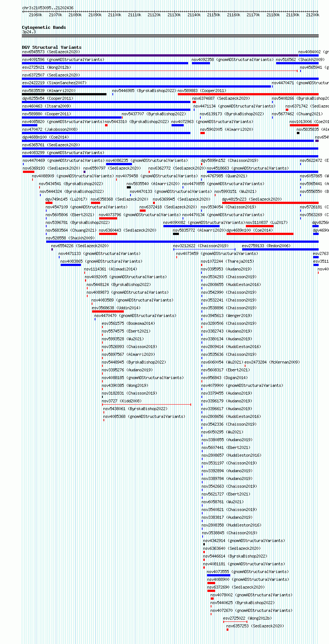Viewport: 329px width, 644px height.
Task: Click nsv4083299 gnomAD variant label
Action: [x=63, y=153]
